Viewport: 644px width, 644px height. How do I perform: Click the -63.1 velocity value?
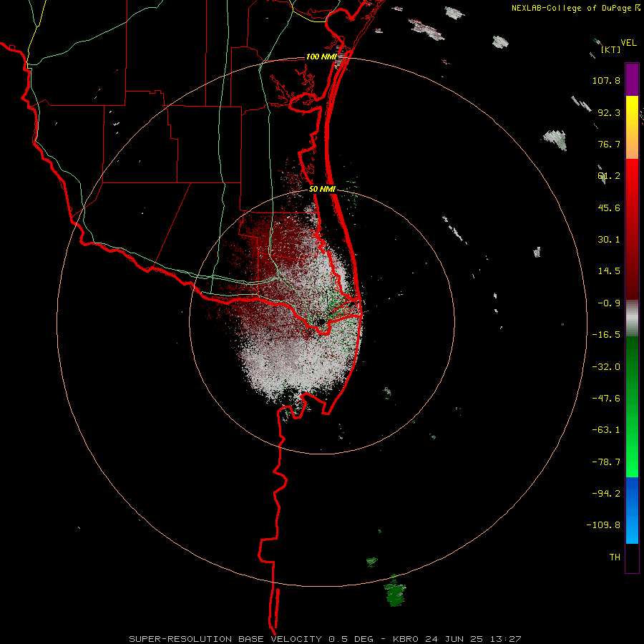(x=606, y=430)
